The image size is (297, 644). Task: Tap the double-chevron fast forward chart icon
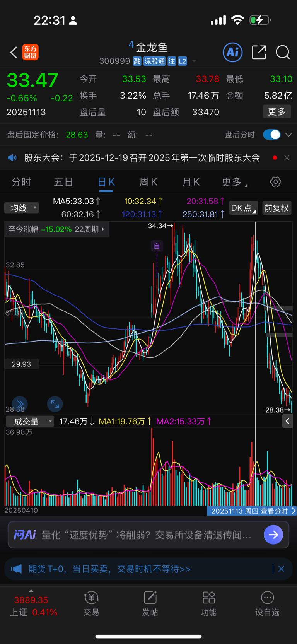(x=20, y=404)
